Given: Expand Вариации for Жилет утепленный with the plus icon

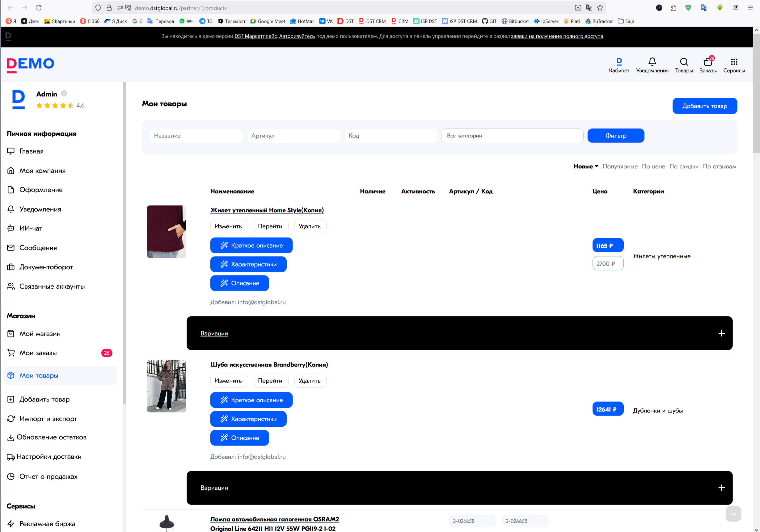Looking at the screenshot, I should tap(721, 333).
